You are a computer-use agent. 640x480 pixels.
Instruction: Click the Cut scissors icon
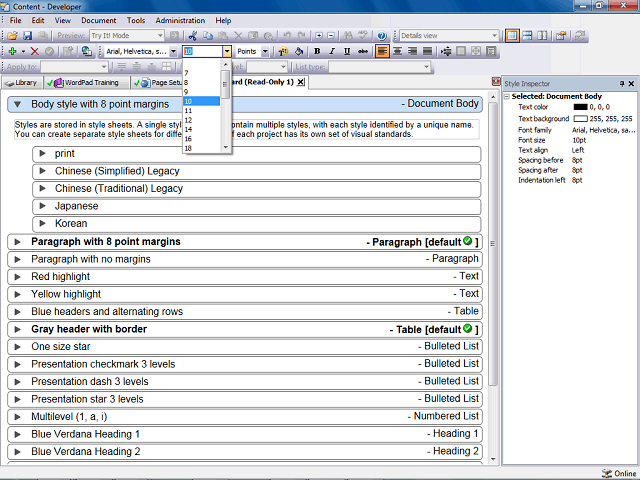point(193,36)
